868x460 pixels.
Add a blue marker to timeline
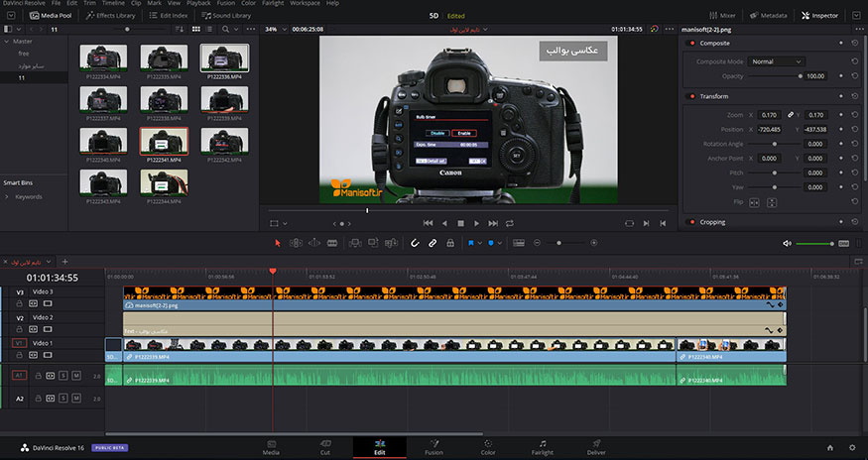point(490,243)
